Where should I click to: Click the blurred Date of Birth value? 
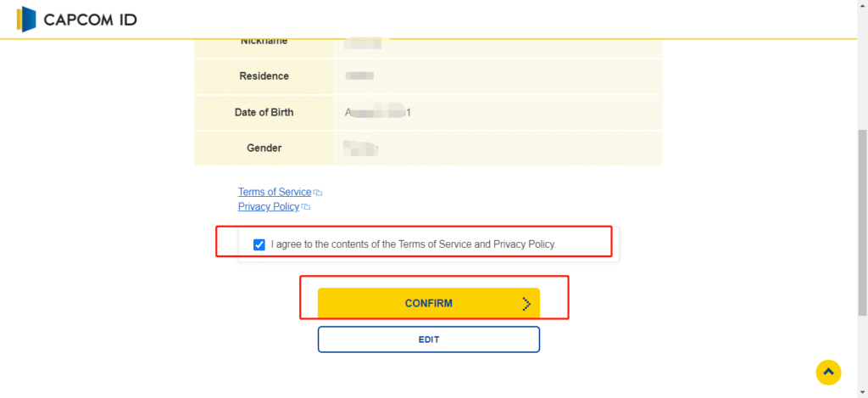[377, 112]
